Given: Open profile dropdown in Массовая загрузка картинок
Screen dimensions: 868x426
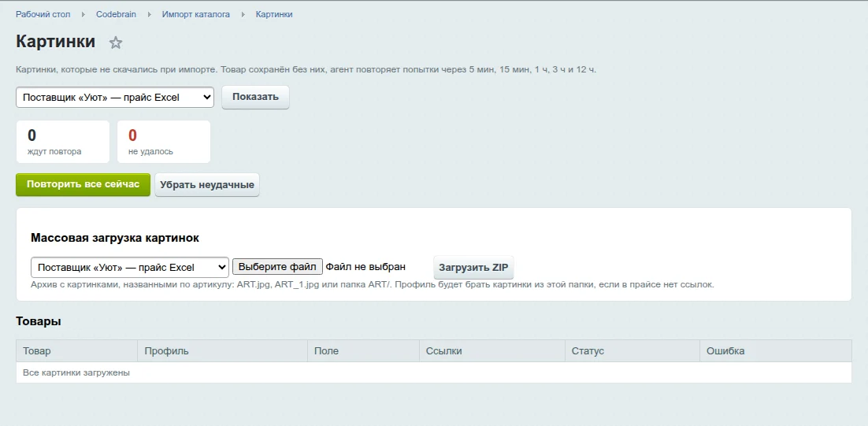Looking at the screenshot, I should (x=130, y=267).
